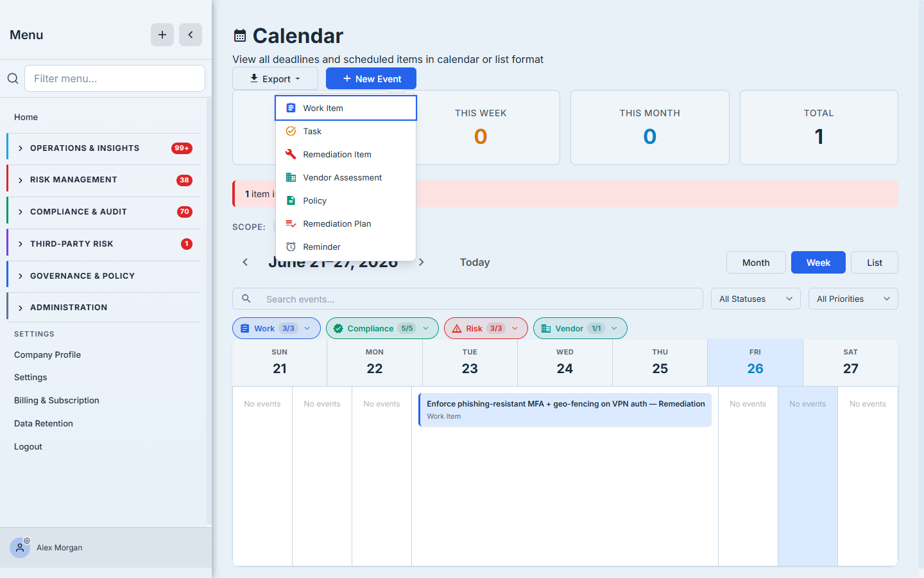Image resolution: width=924 pixels, height=578 pixels.
Task: Click the building icon on the Vendor chip
Action: [x=546, y=328]
